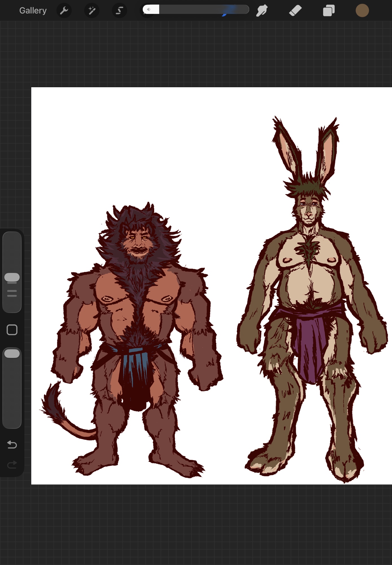Select the Eraser tool

coord(295,11)
